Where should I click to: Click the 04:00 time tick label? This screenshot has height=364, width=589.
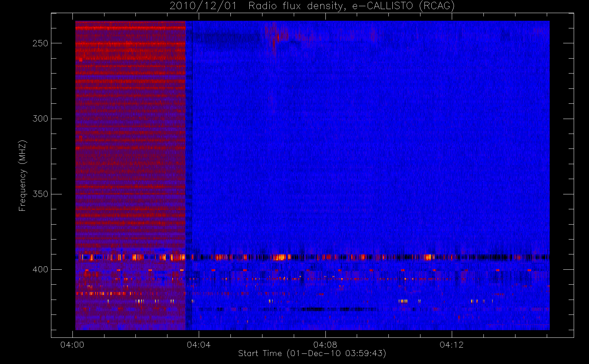72,345
